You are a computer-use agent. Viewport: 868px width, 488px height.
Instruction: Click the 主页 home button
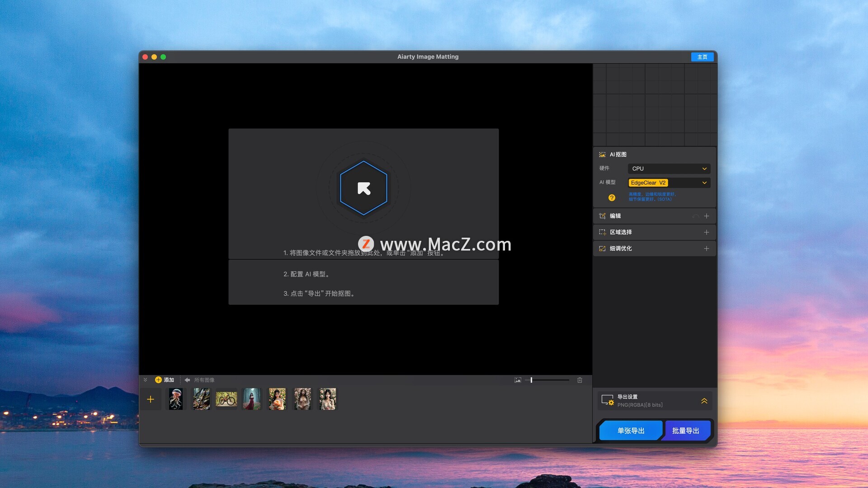point(702,57)
